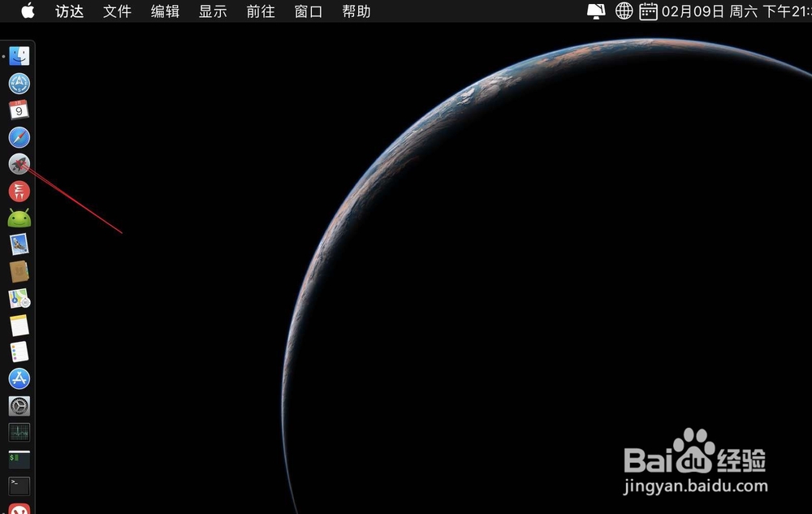Viewport: 812px width, 514px height.
Task: Open the 访达 menu
Action: 69,11
